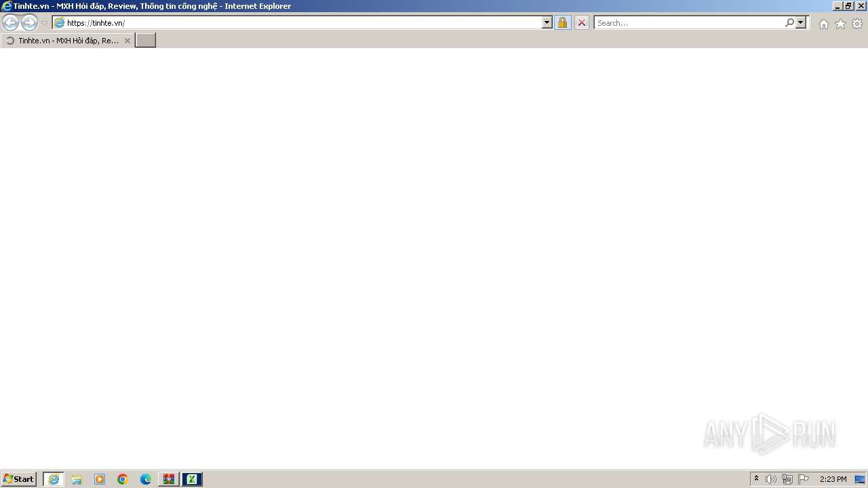Open the Home page icon

[x=823, y=24]
